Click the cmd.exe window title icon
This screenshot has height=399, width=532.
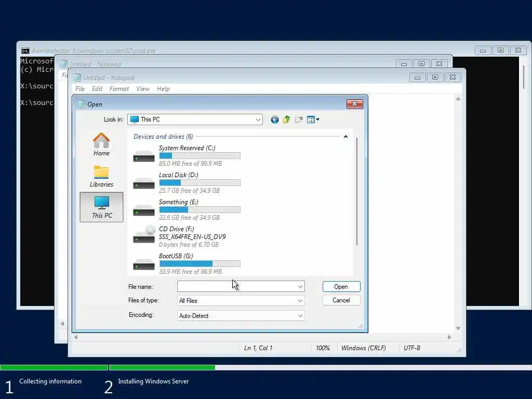coord(25,51)
